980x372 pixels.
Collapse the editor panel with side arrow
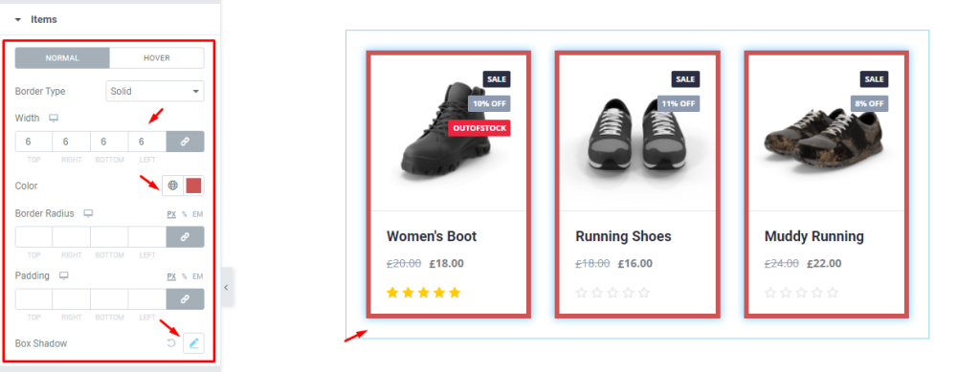coord(227,287)
